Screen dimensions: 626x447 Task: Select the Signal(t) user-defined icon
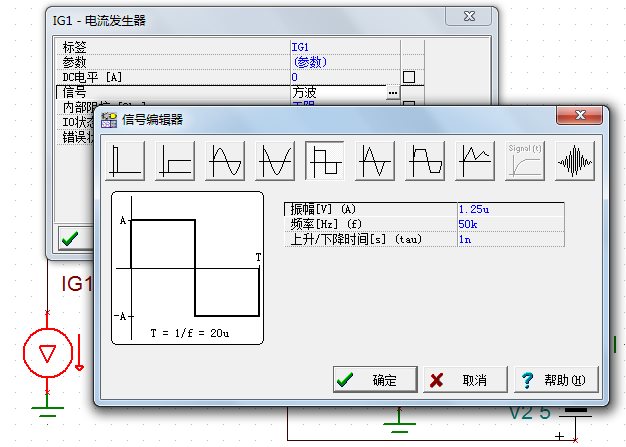click(525, 161)
